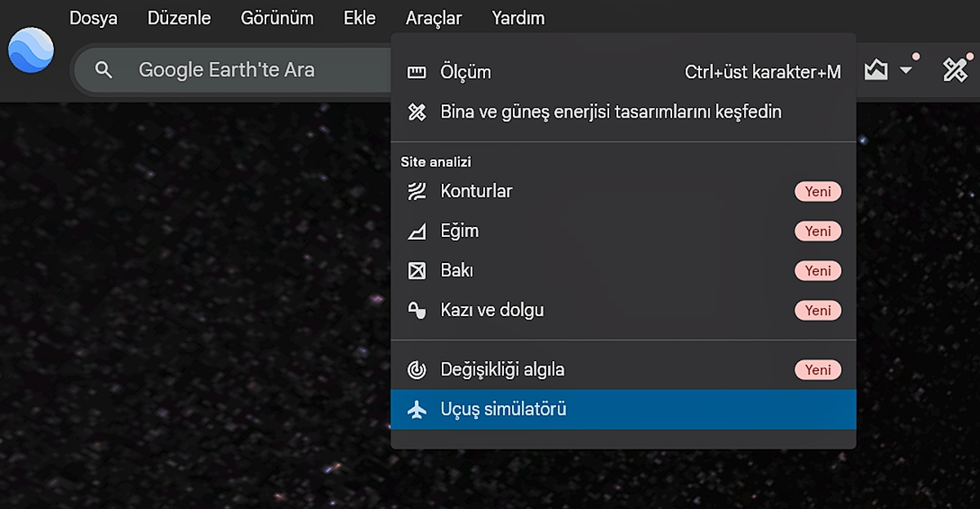Click the ruler icon beside Ölçüm
980x509 pixels.
tap(416, 72)
